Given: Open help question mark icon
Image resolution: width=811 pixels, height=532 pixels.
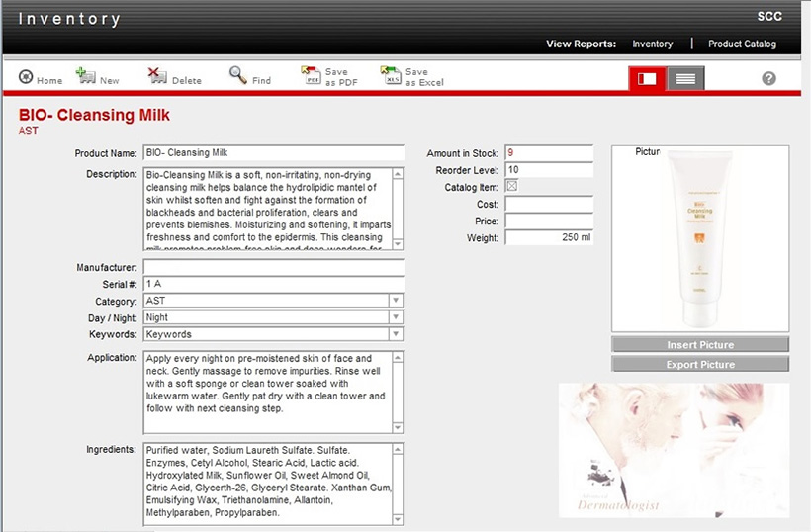Looking at the screenshot, I should click(768, 79).
